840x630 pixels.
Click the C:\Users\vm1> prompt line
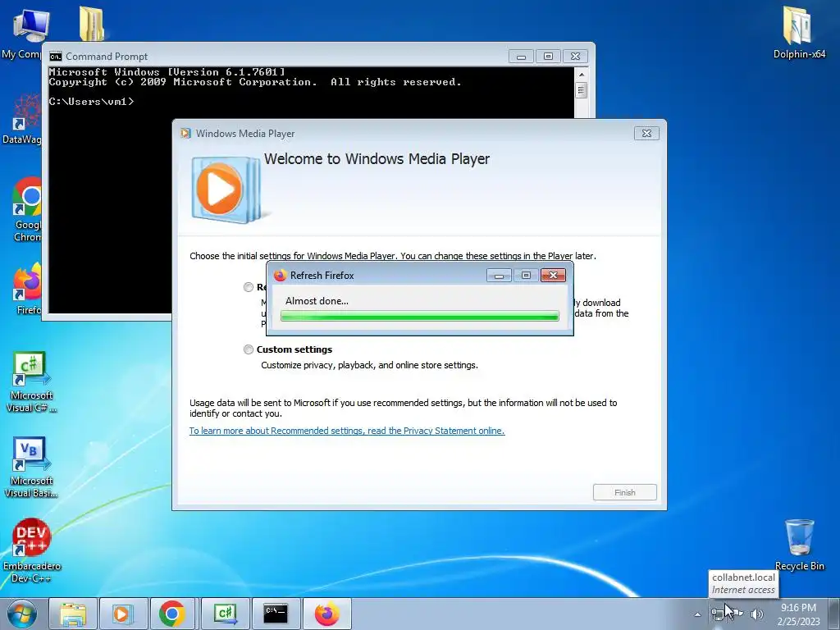coord(92,101)
